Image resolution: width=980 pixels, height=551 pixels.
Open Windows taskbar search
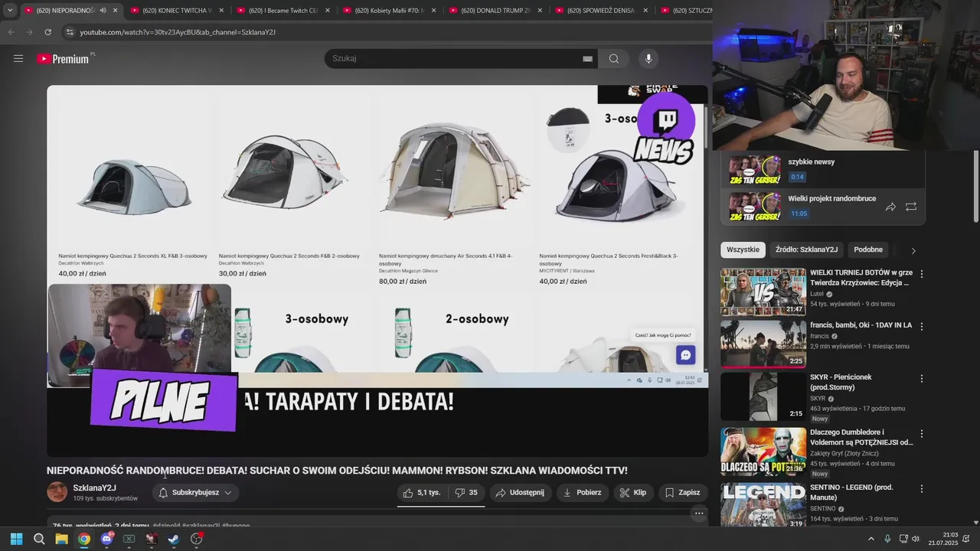39,539
